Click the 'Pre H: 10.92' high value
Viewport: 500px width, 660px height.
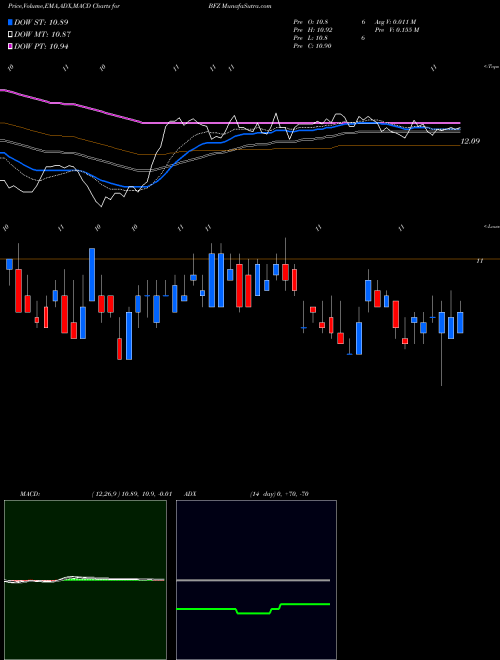[314, 30]
